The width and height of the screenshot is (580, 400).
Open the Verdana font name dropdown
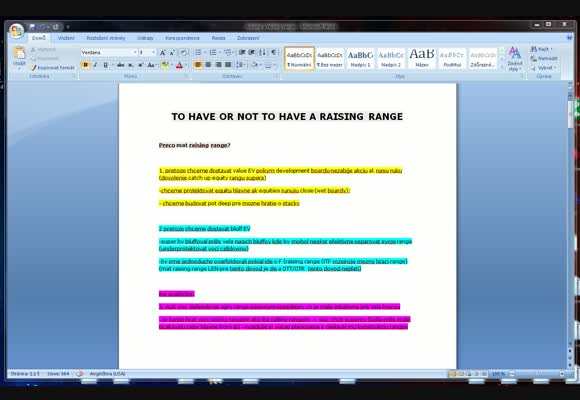[109, 53]
